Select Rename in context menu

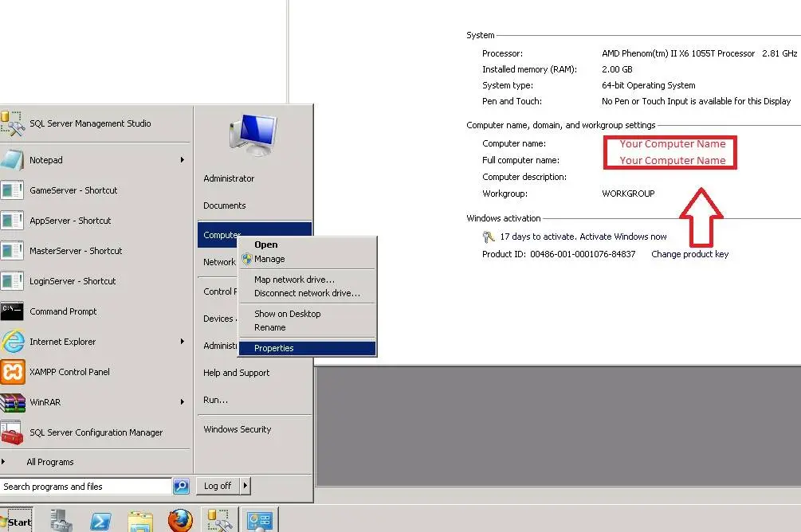pyautogui.click(x=269, y=327)
